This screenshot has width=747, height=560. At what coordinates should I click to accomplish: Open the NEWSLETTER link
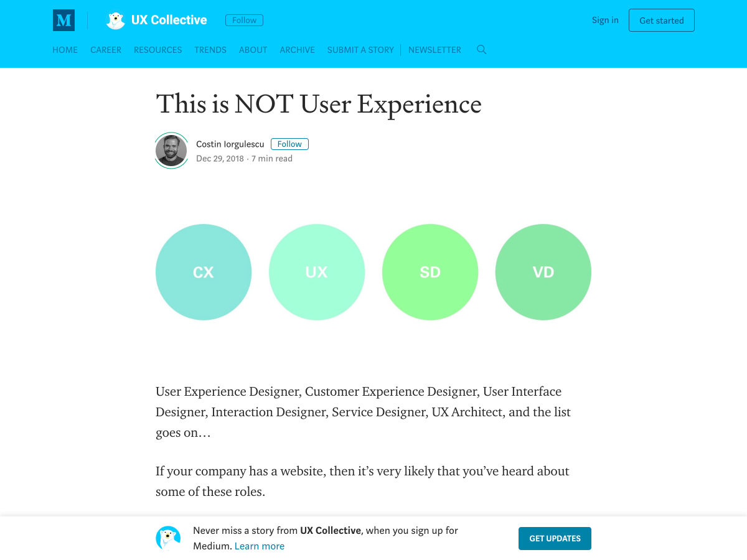coord(435,50)
